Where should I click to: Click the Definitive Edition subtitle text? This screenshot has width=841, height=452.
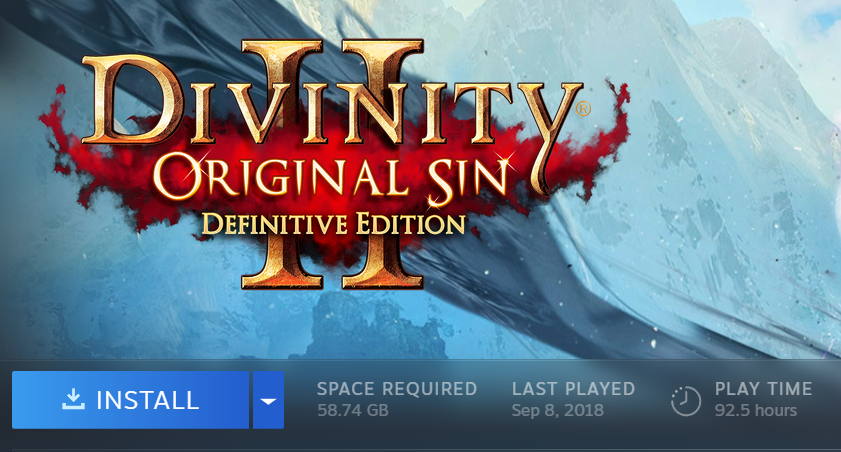click(x=333, y=224)
